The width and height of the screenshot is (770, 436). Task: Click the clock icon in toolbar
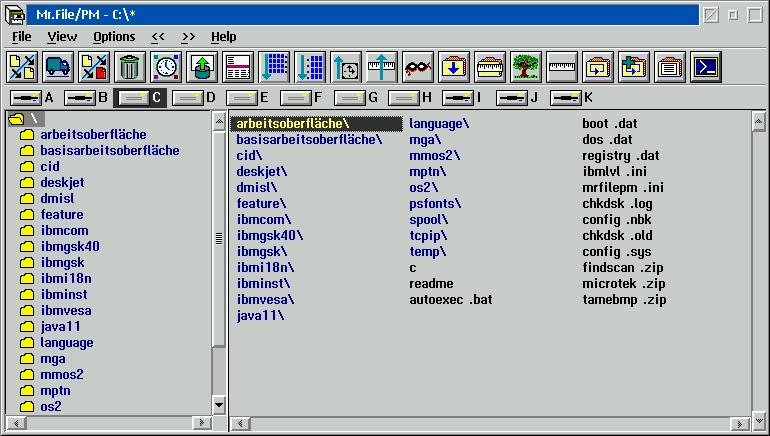[x=165, y=67]
